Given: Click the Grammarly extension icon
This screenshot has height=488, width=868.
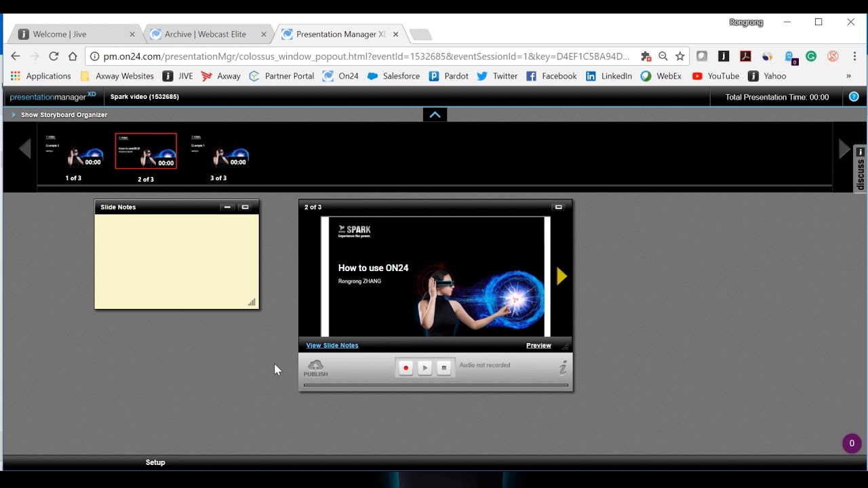Looking at the screenshot, I should pos(811,56).
